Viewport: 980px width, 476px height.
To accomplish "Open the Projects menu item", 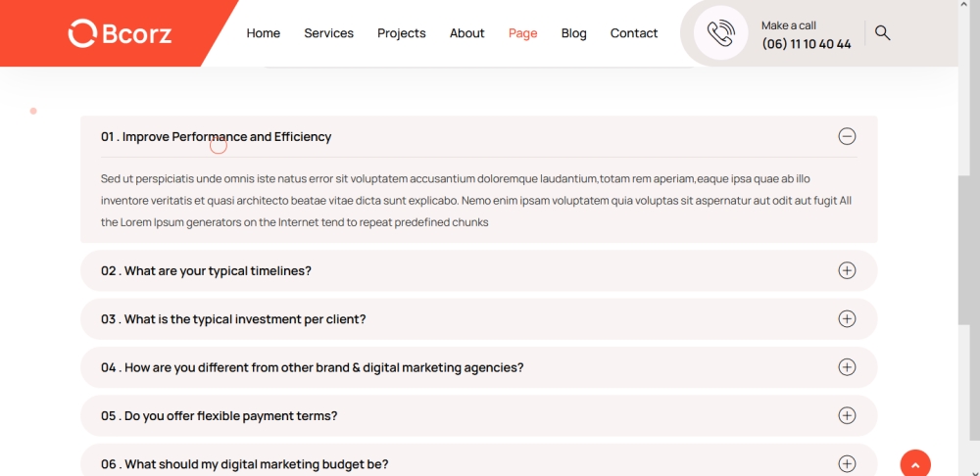I will pyautogui.click(x=401, y=33).
